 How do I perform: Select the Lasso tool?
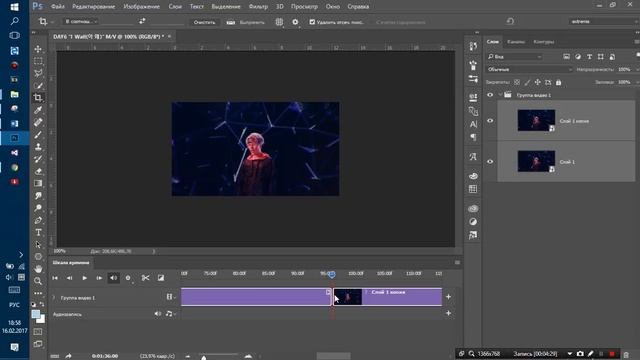38,73
